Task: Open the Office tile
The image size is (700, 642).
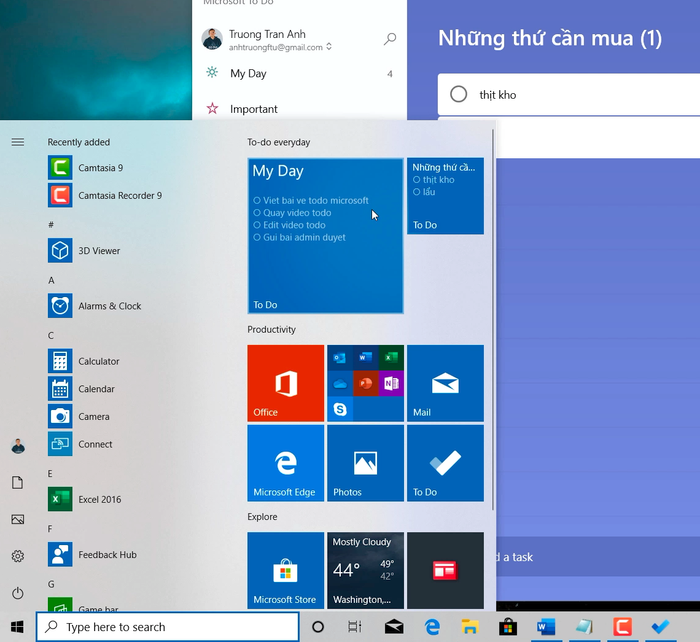Action: pyautogui.click(x=286, y=383)
